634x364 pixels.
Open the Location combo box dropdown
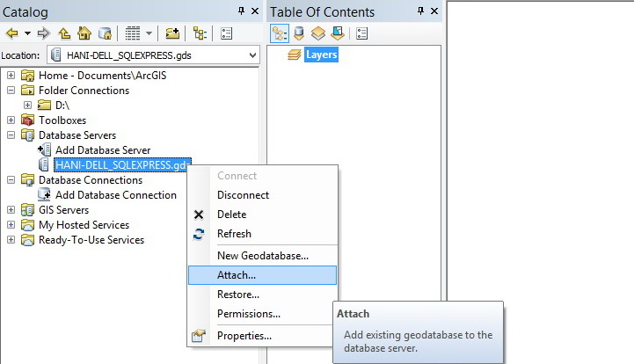[252, 55]
